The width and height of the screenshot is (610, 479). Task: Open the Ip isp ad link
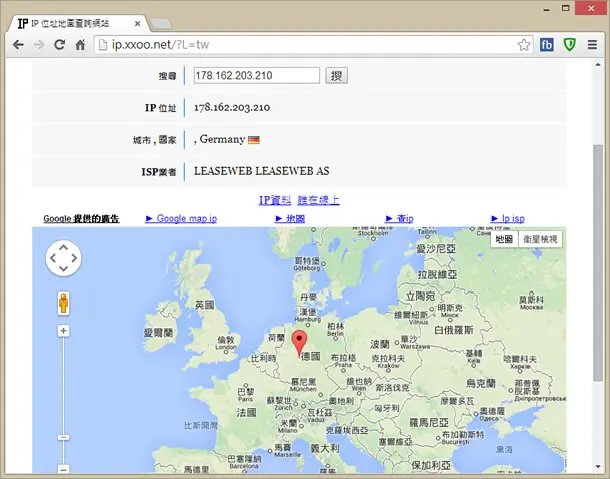[508, 219]
